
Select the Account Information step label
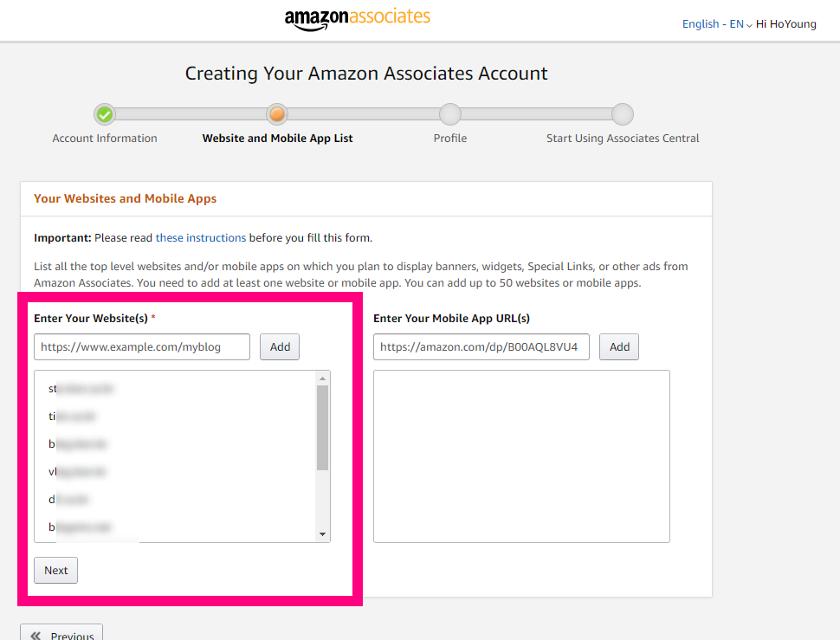click(105, 139)
